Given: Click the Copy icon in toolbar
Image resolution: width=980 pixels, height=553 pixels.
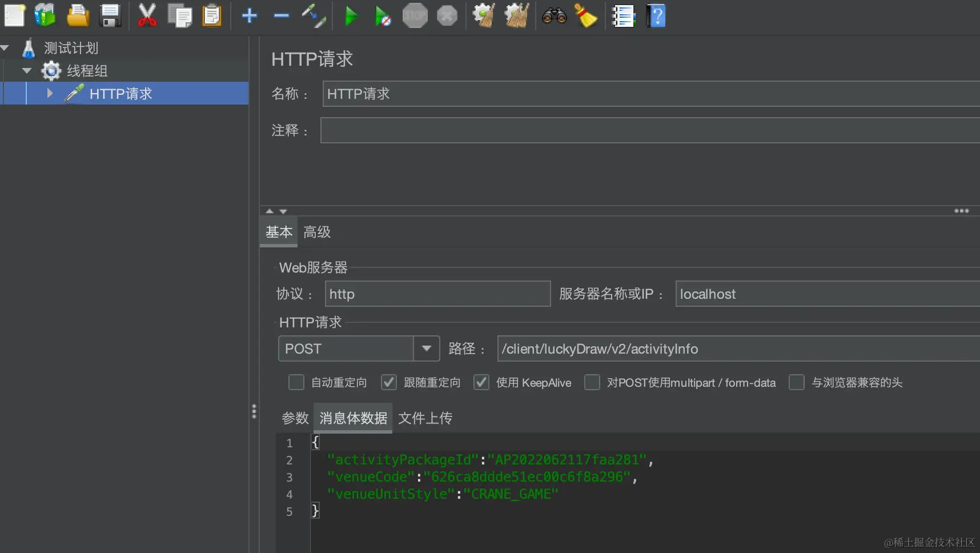Looking at the screenshot, I should tap(180, 15).
